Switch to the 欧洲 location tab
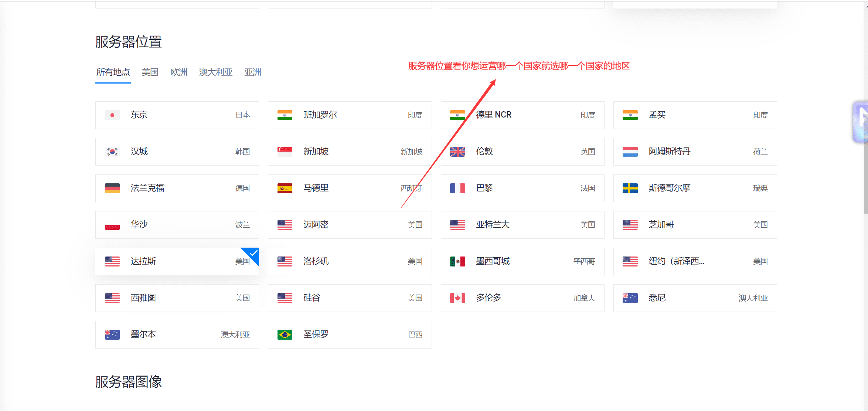Image resolution: width=868 pixels, height=411 pixels. pyautogui.click(x=179, y=72)
